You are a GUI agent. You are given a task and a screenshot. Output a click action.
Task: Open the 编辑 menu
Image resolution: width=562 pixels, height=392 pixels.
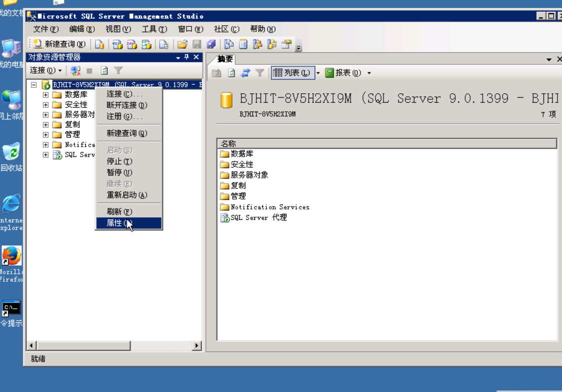point(82,29)
